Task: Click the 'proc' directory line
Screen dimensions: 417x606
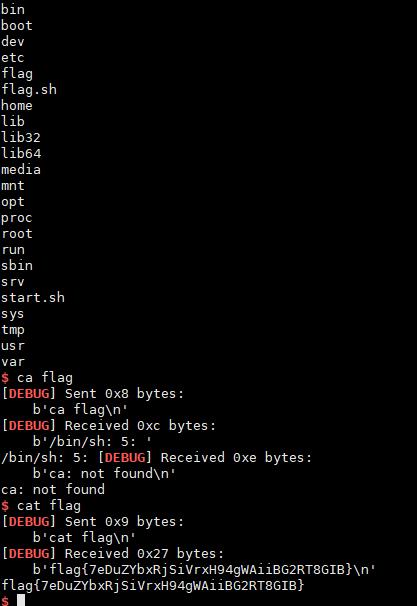Action: (17, 218)
